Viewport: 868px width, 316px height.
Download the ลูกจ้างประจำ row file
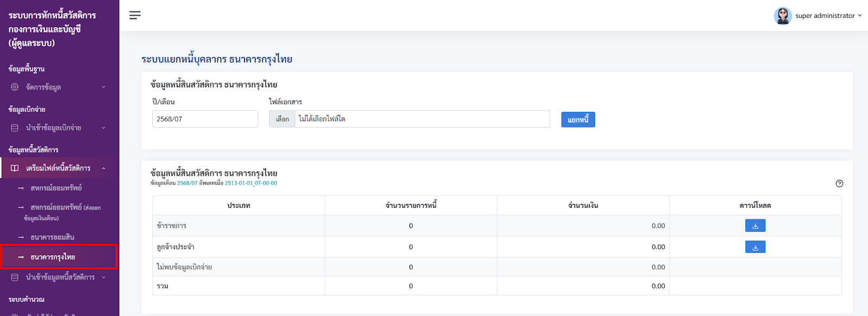coord(755,247)
